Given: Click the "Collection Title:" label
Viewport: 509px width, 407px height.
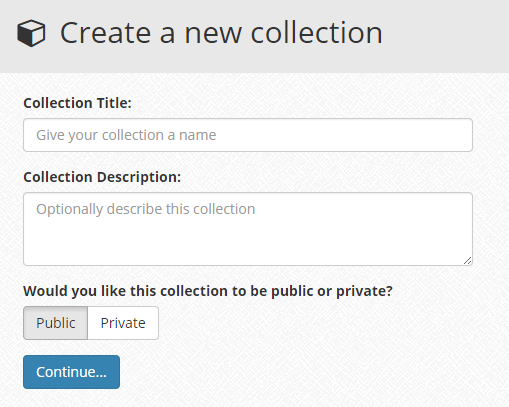Looking at the screenshot, I should coord(77,103).
